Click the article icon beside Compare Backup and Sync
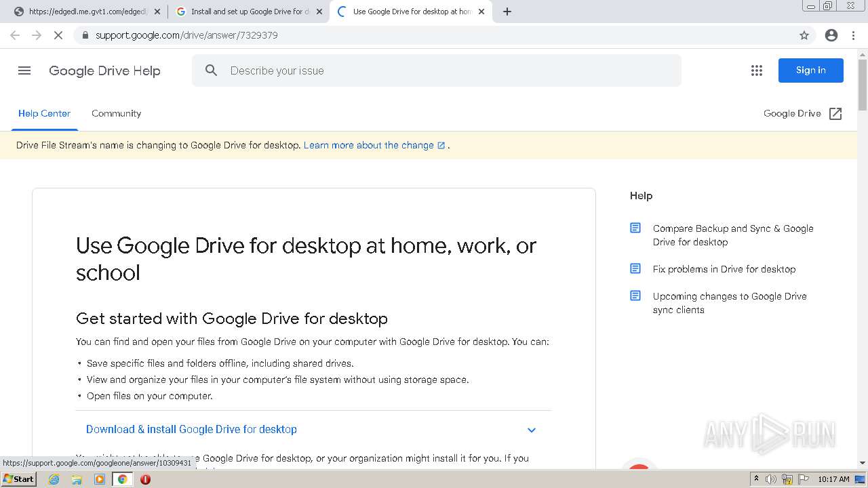The image size is (868, 488). tap(635, 228)
